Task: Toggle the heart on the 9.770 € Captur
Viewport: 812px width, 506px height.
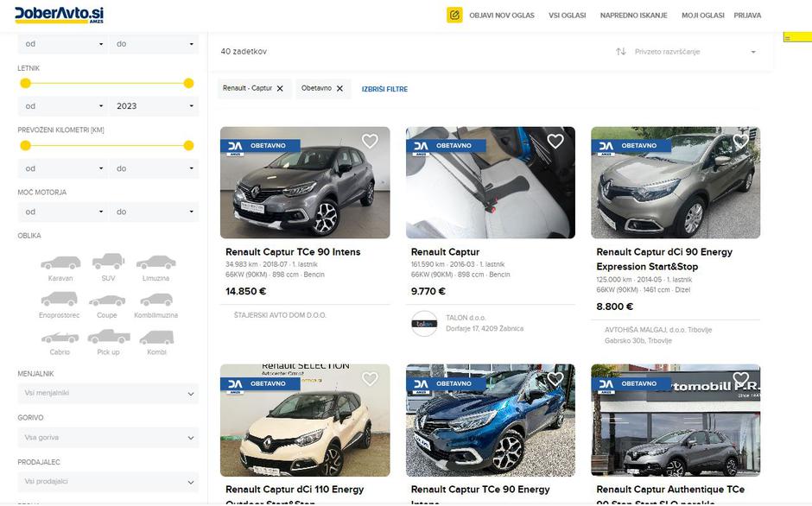Action: tap(555, 141)
